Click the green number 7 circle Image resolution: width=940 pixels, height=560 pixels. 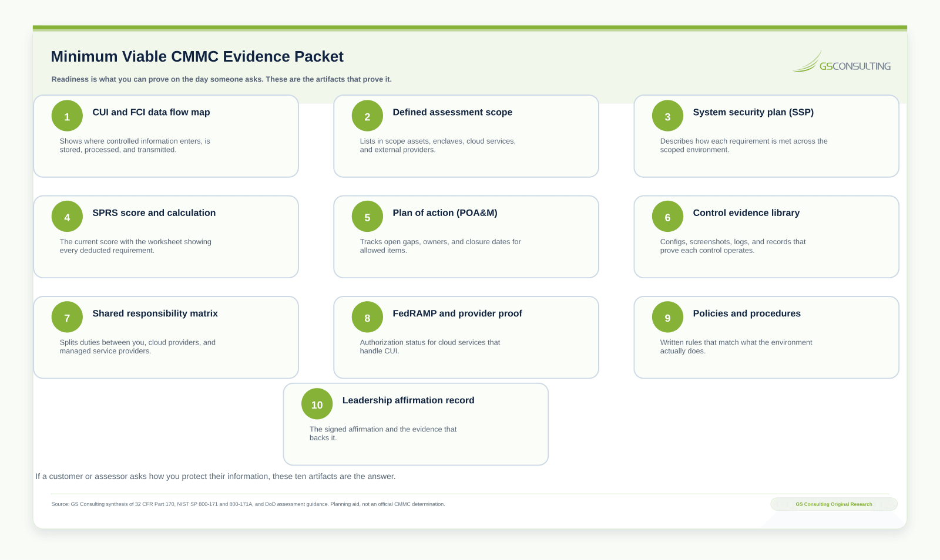[x=67, y=318]
